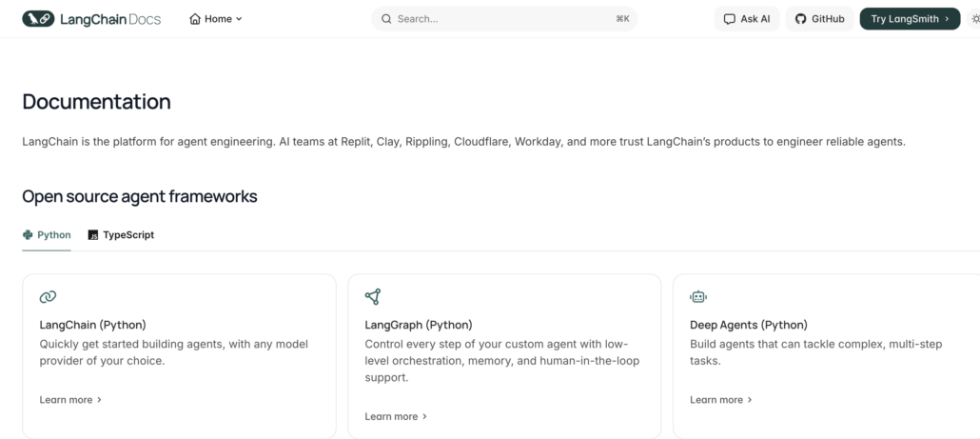Follow Learn more under LangGraph (Python)

(x=396, y=416)
